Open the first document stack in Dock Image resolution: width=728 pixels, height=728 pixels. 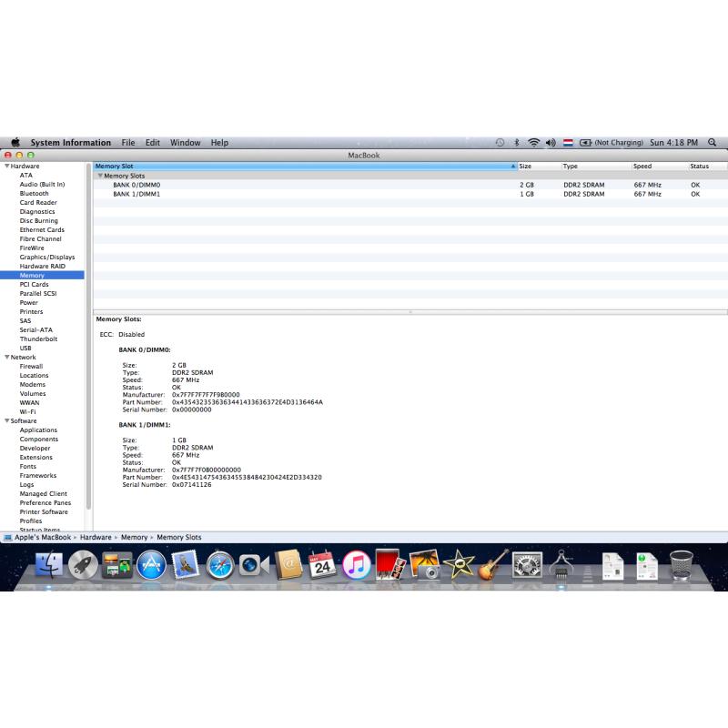coord(612,566)
